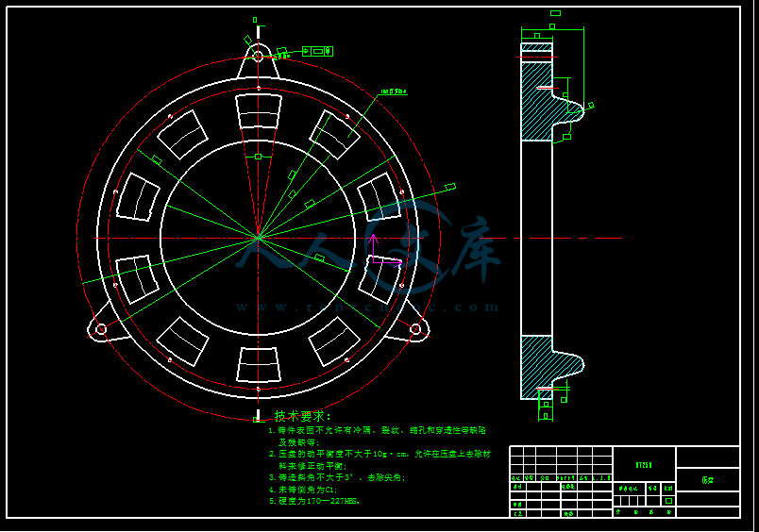Select the upper-right window slot of the plate
759x532 pixels.
coord(335,135)
